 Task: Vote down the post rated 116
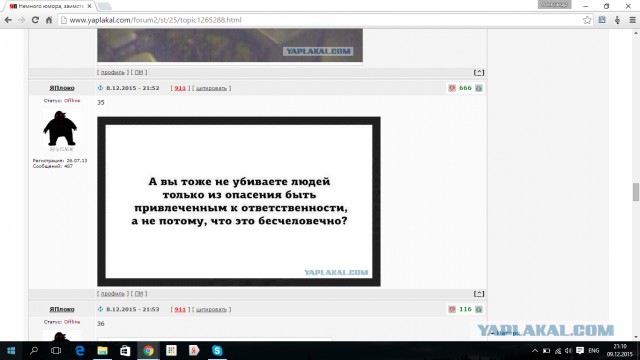click(452, 309)
